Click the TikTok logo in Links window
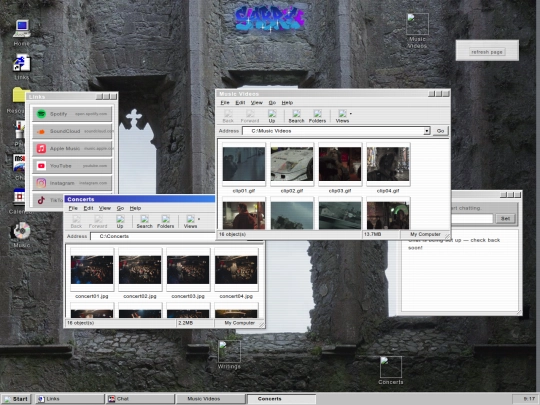 coord(41,200)
